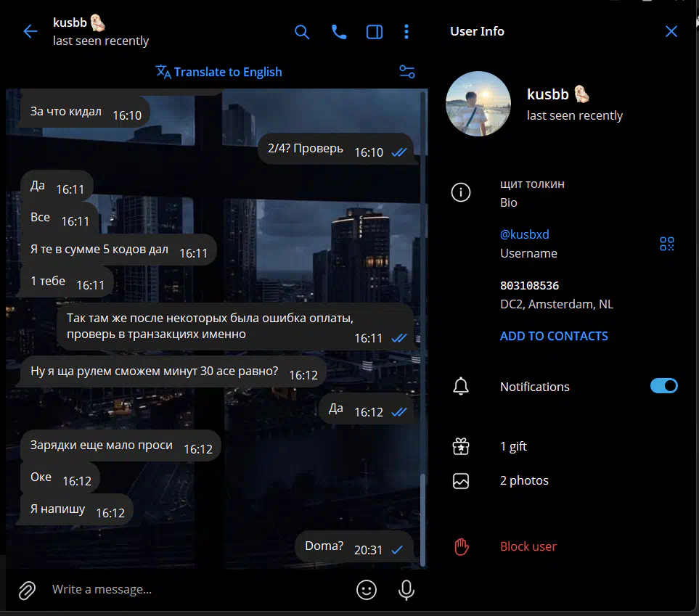
Task: Click the User Info heading
Action: [x=477, y=31]
